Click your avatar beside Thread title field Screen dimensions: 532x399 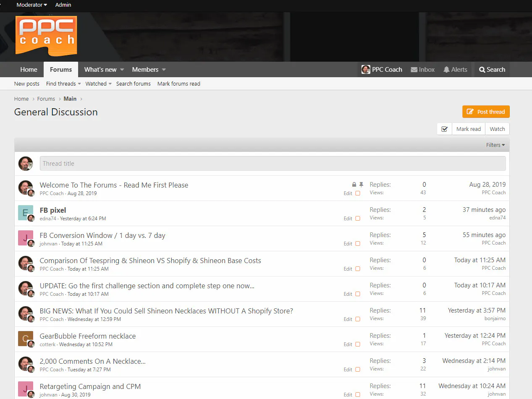coord(26,164)
